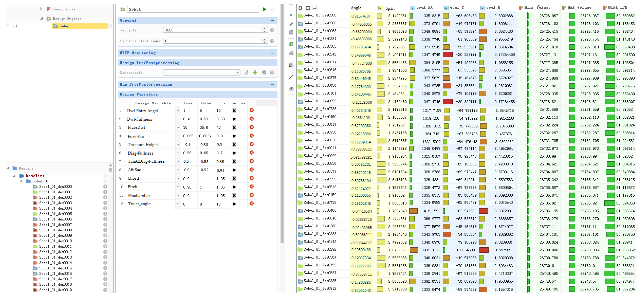Run the Sobol design engine
644x298 pixels.
pos(264,9)
